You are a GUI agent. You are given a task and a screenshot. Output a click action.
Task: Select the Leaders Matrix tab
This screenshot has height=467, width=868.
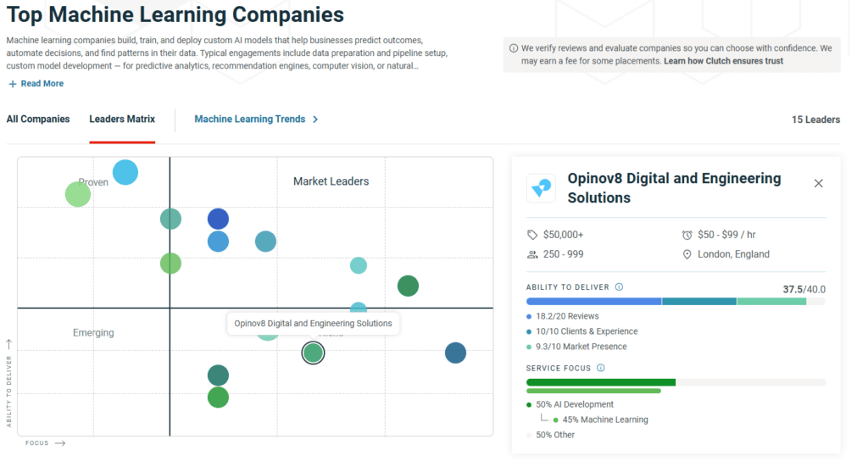pyautogui.click(x=122, y=119)
